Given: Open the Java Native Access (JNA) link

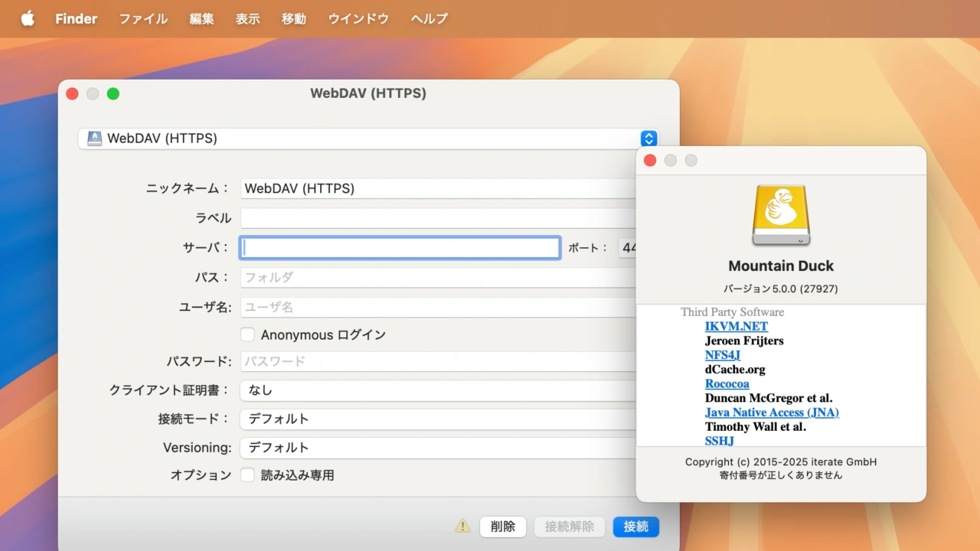Looking at the screenshot, I should (x=772, y=412).
